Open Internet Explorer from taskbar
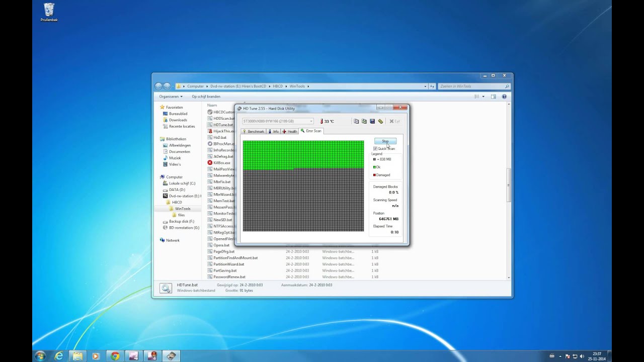644x362 pixels. pyautogui.click(x=59, y=356)
